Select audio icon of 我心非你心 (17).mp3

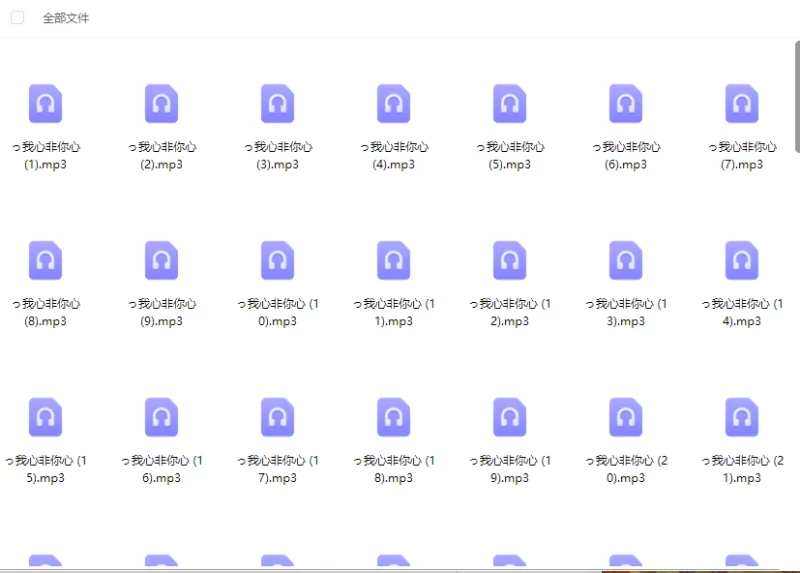[x=278, y=417]
